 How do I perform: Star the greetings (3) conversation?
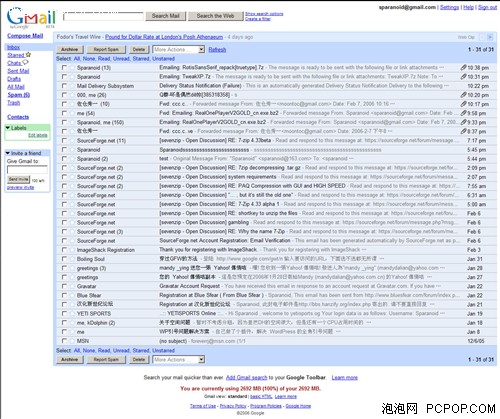pyautogui.click(x=73, y=268)
